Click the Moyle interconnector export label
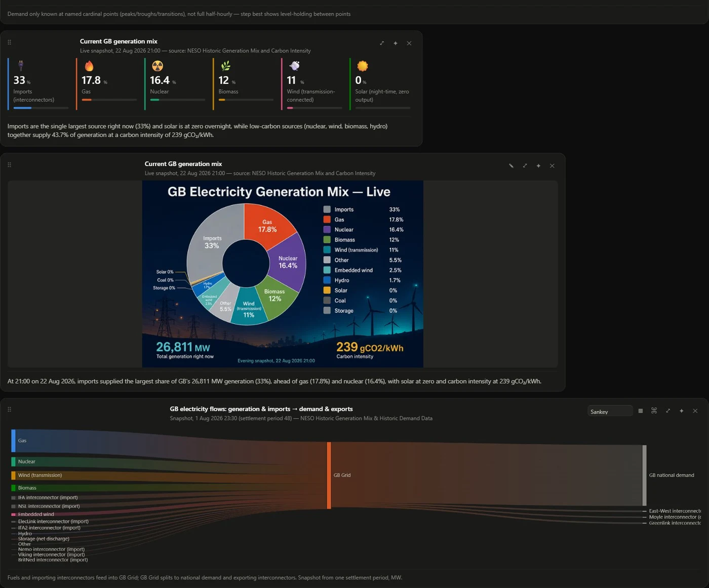The height and width of the screenshot is (588, 709). point(675,517)
